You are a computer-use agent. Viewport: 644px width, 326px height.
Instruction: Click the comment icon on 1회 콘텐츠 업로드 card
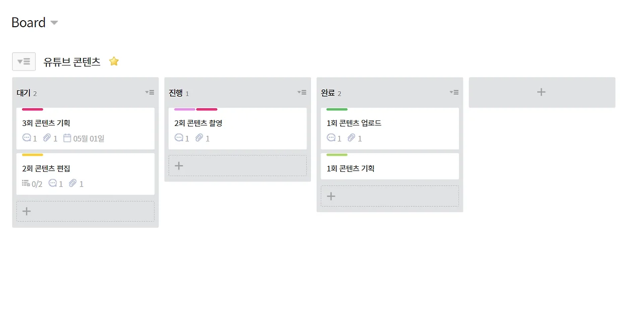[x=332, y=138]
